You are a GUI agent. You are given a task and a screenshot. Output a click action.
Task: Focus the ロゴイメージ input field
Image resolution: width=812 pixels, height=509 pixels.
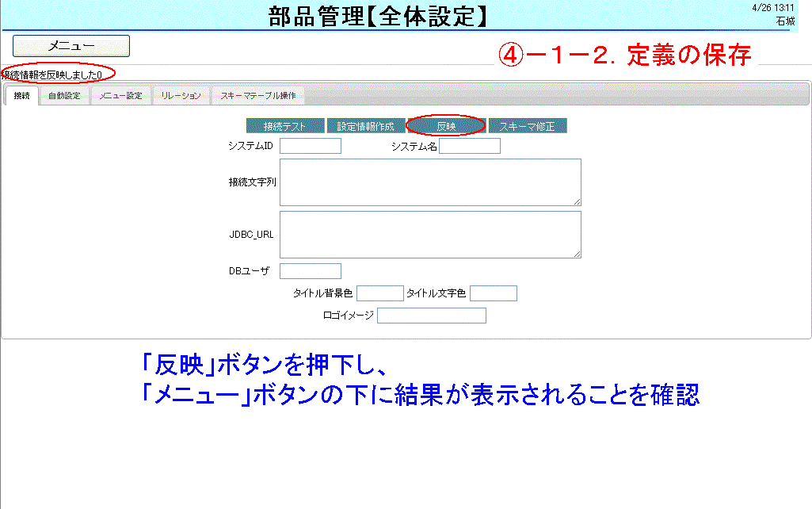(432, 316)
